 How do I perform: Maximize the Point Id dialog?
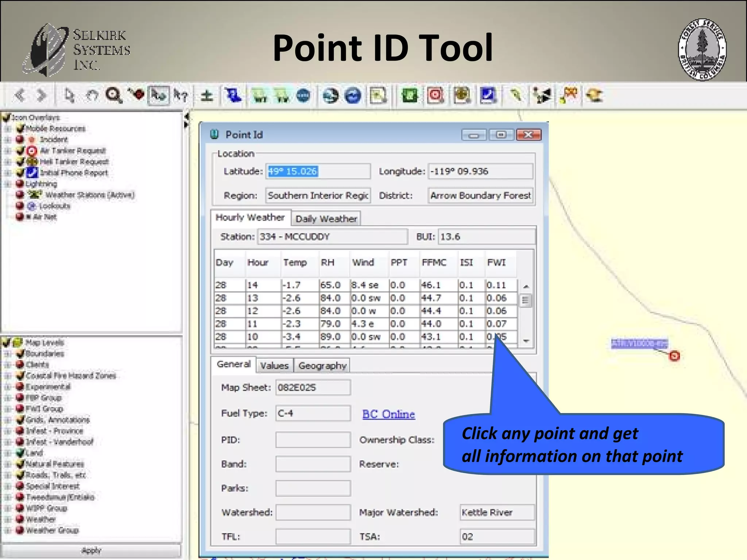pos(501,135)
